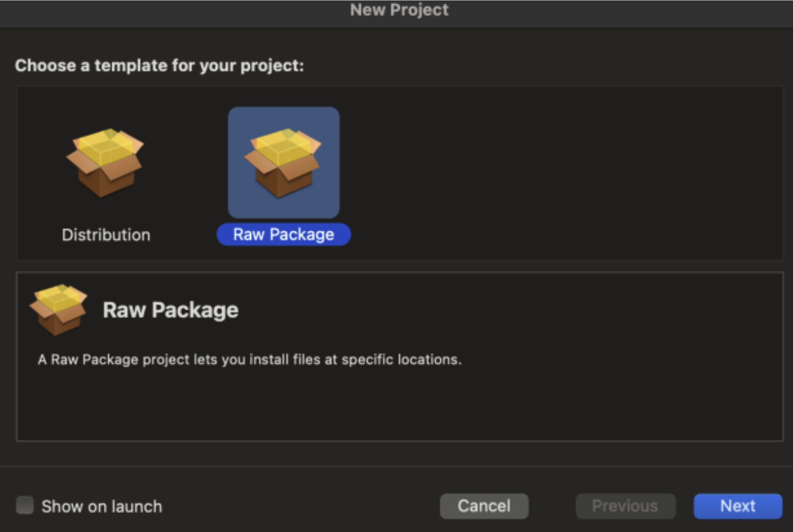Image resolution: width=793 pixels, height=532 pixels.
Task: Click empty space between Show on launch and Cancel
Action: coord(301,506)
